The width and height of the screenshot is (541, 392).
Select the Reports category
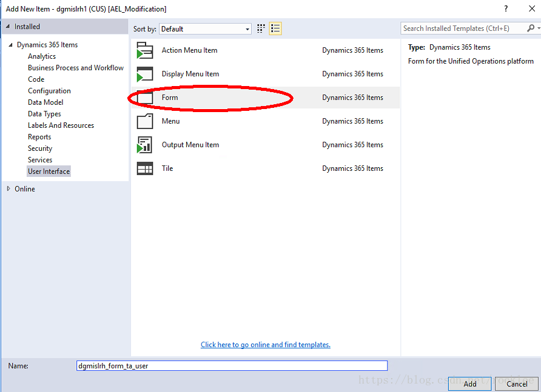[39, 137]
